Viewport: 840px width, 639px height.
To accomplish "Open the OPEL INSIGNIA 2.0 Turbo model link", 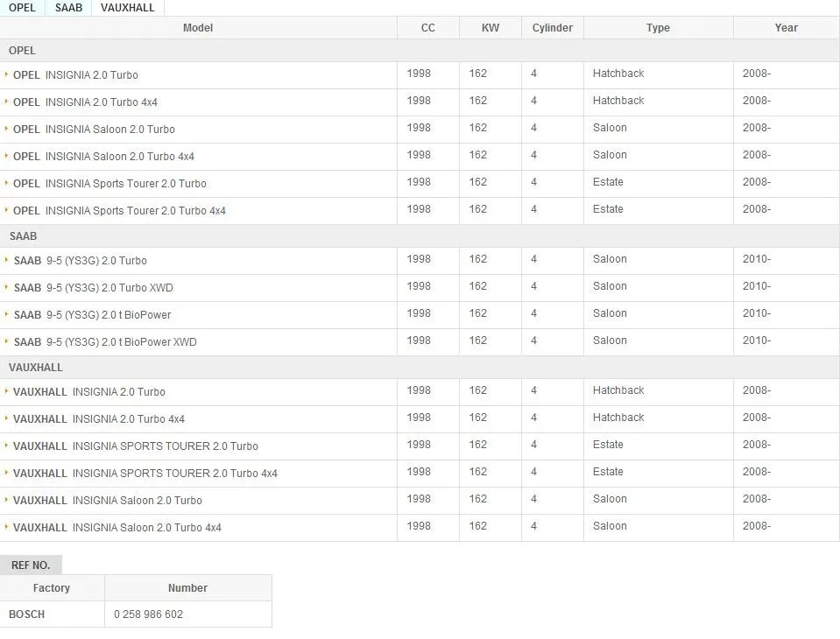I will click(x=75, y=75).
